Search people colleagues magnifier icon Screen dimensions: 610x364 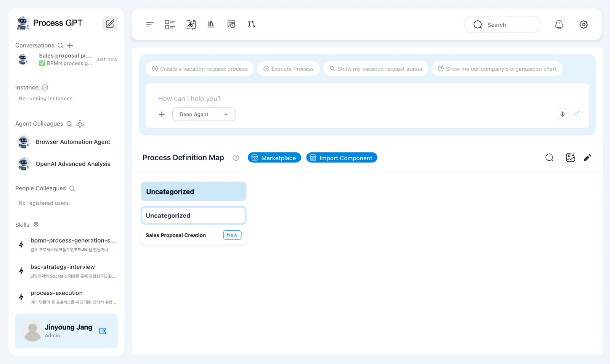tap(72, 188)
